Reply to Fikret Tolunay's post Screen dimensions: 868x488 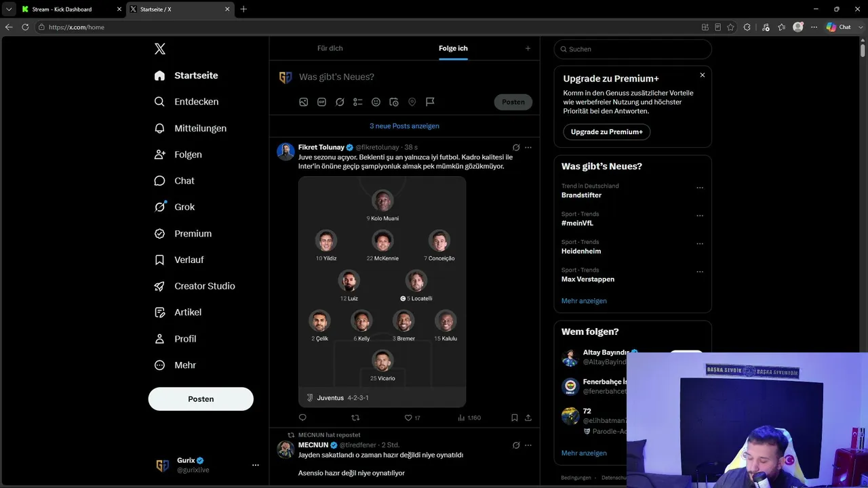(303, 418)
